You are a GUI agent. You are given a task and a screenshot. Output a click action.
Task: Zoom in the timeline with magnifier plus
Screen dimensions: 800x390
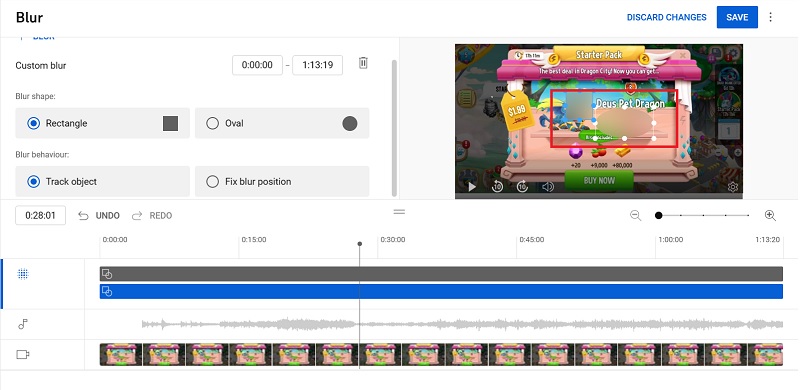point(770,215)
